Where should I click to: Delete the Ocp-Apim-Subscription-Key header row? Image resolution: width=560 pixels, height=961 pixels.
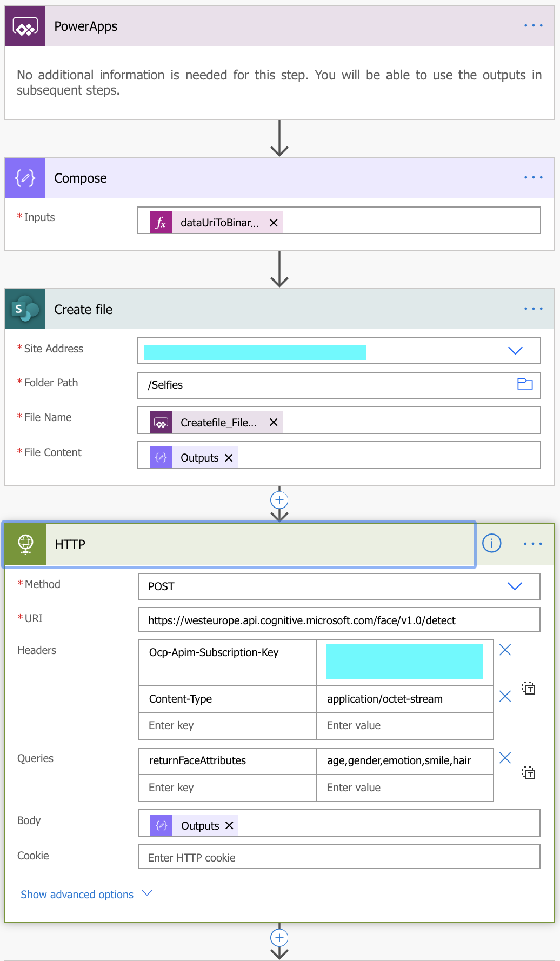click(x=505, y=650)
